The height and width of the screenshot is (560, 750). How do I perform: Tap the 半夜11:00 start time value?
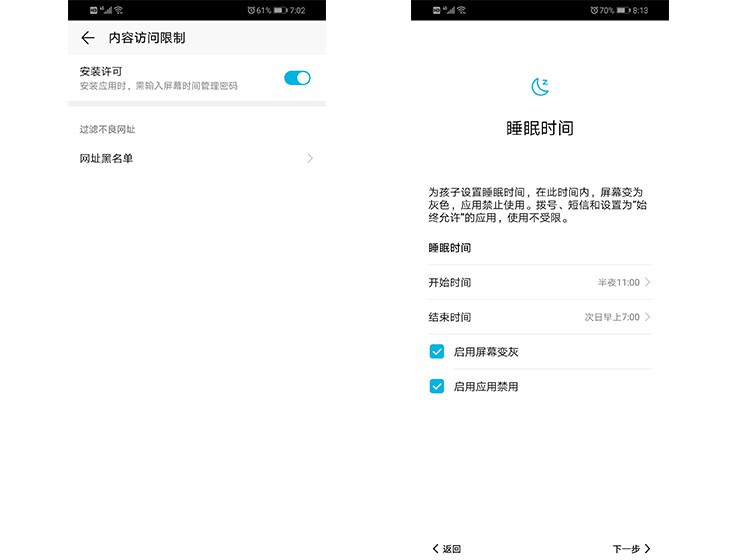pos(618,283)
